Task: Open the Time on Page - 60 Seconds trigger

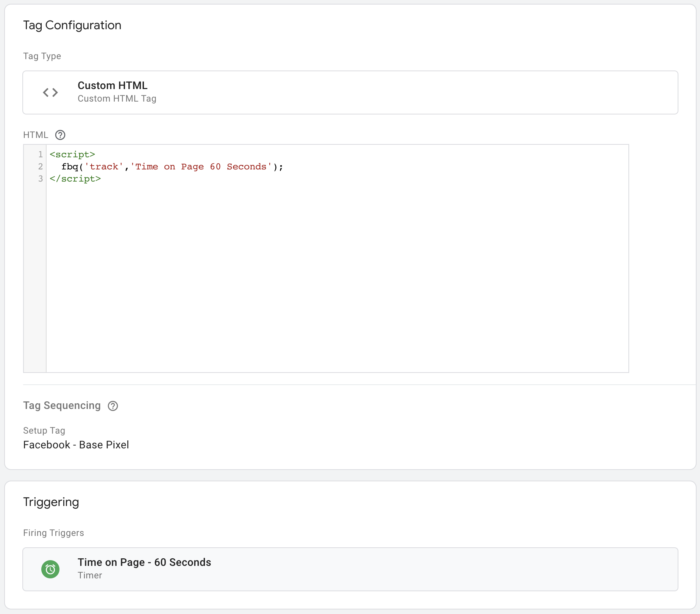Action: 350,569
